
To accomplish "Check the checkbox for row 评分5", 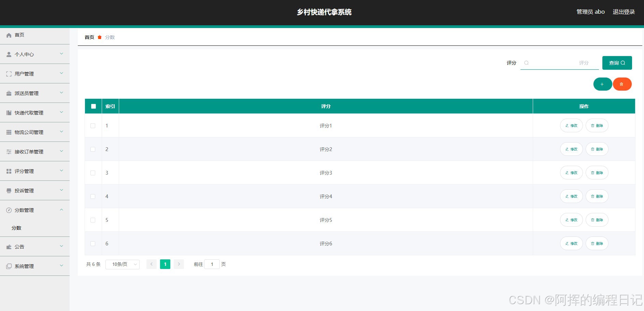I will pyautogui.click(x=93, y=220).
